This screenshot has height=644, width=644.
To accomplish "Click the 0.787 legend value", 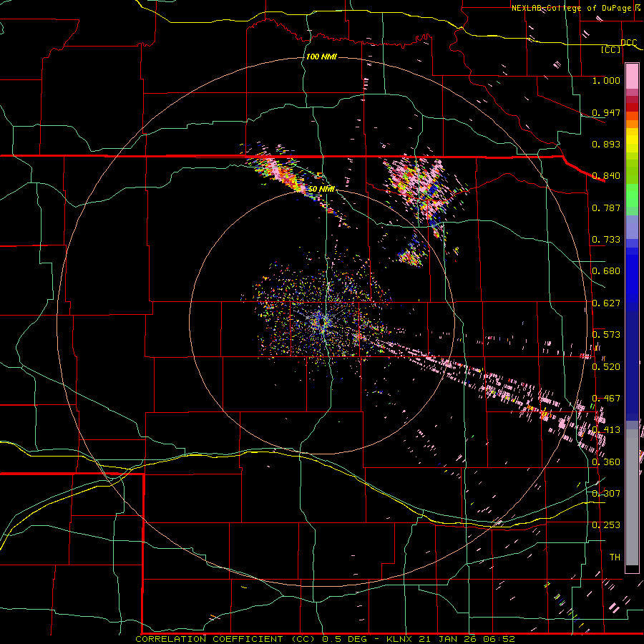I will pyautogui.click(x=606, y=208).
